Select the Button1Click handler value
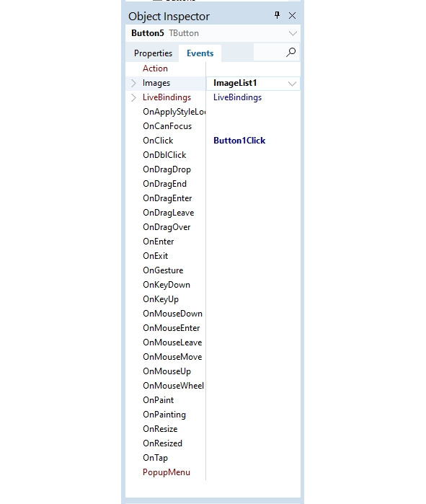The width and height of the screenshot is (426, 504). [239, 141]
